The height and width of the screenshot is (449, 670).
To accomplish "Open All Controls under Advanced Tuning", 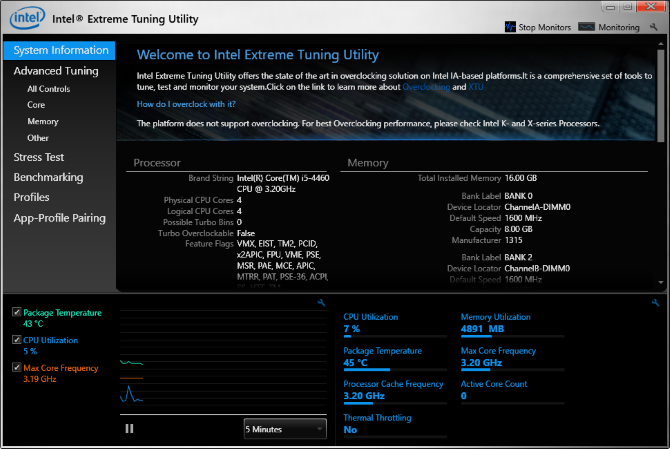I will point(49,89).
